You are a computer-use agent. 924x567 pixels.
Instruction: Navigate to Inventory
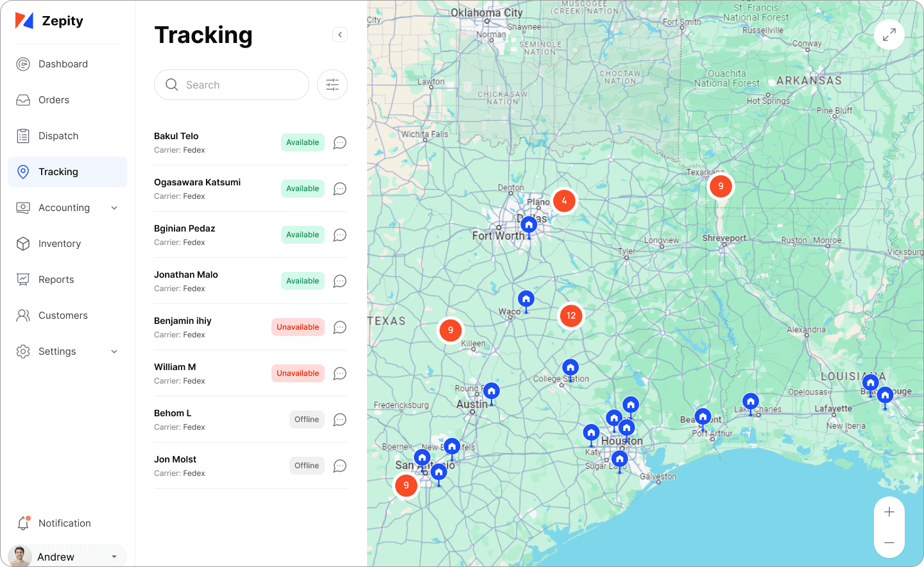click(x=59, y=244)
